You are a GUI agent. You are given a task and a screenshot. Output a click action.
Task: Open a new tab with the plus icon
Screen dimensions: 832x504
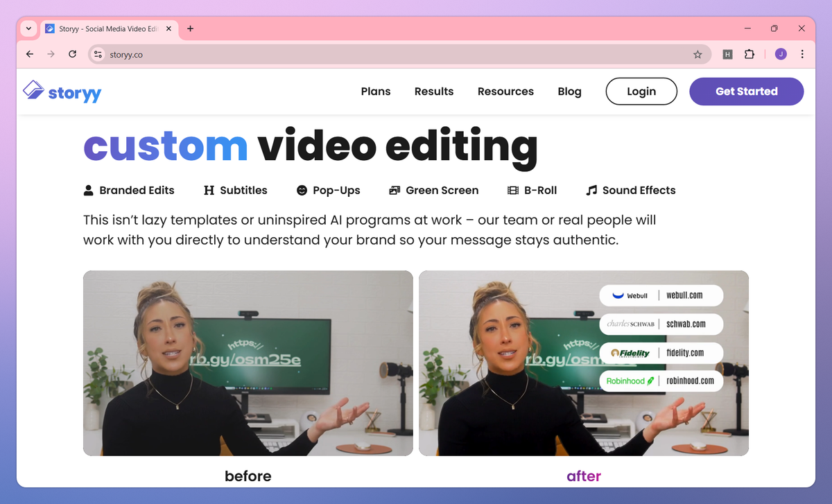(x=190, y=28)
